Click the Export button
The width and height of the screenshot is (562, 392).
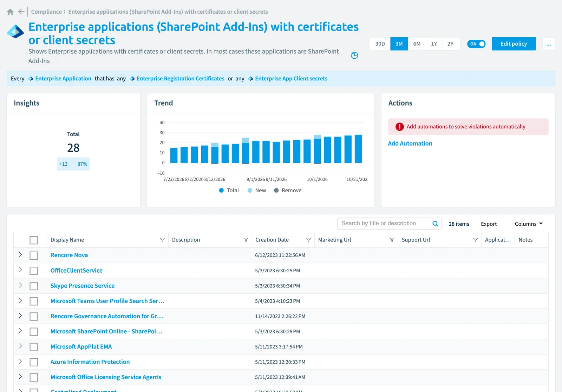489,224
